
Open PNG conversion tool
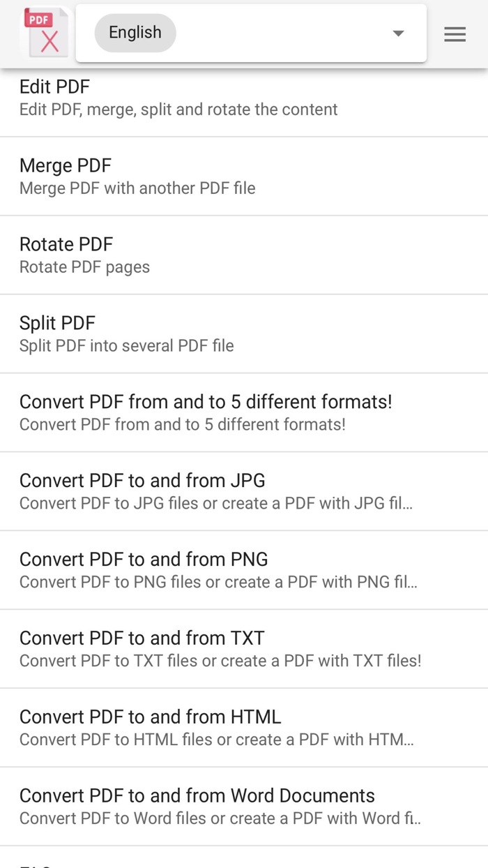click(143, 560)
